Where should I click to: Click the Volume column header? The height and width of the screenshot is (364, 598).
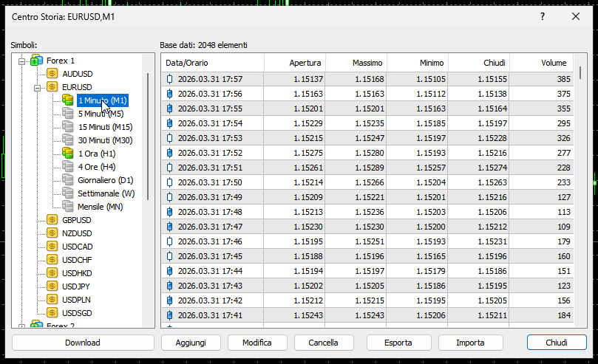(542, 63)
